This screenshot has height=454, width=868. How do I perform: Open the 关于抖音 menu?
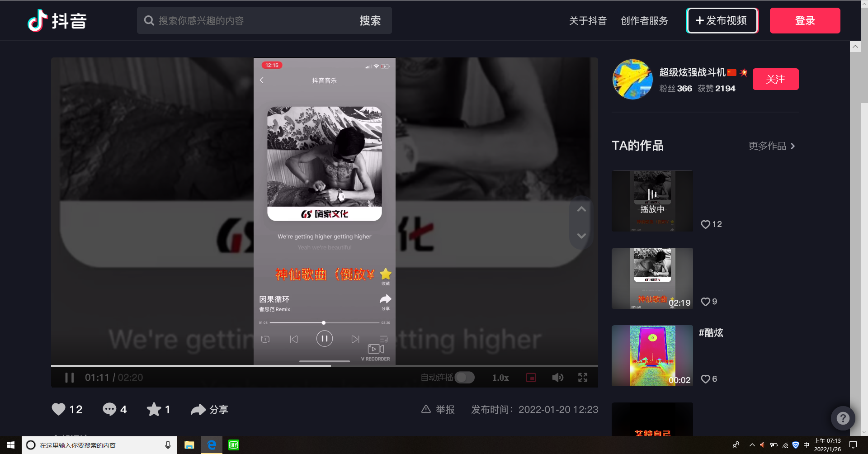click(588, 21)
